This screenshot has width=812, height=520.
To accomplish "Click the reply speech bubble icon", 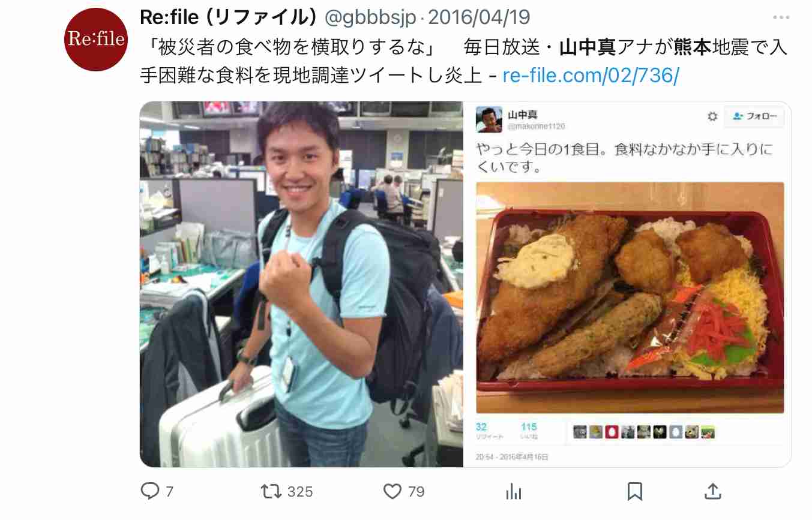I will click(x=149, y=492).
